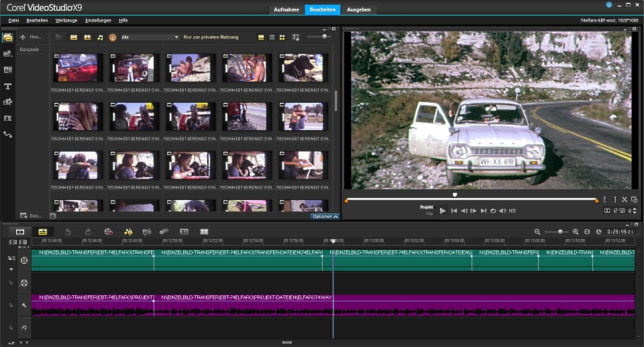644x347 pixels.
Task: Split clip with scissors icon
Action: [x=625, y=200]
